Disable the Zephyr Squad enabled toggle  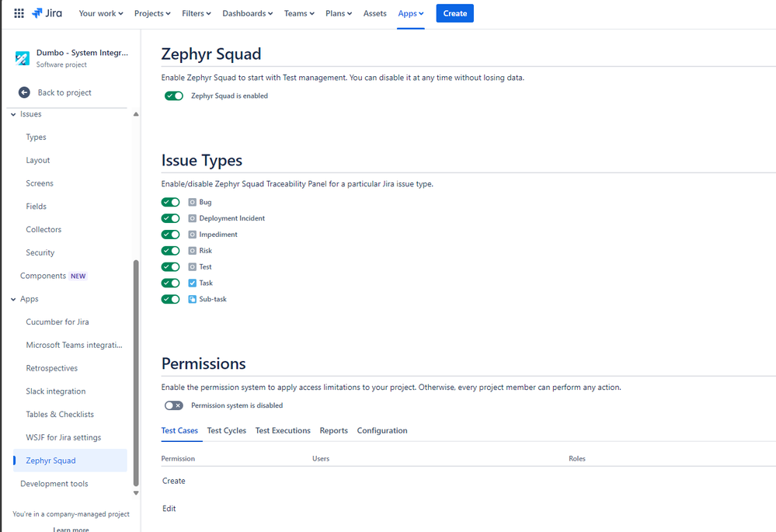tap(174, 96)
